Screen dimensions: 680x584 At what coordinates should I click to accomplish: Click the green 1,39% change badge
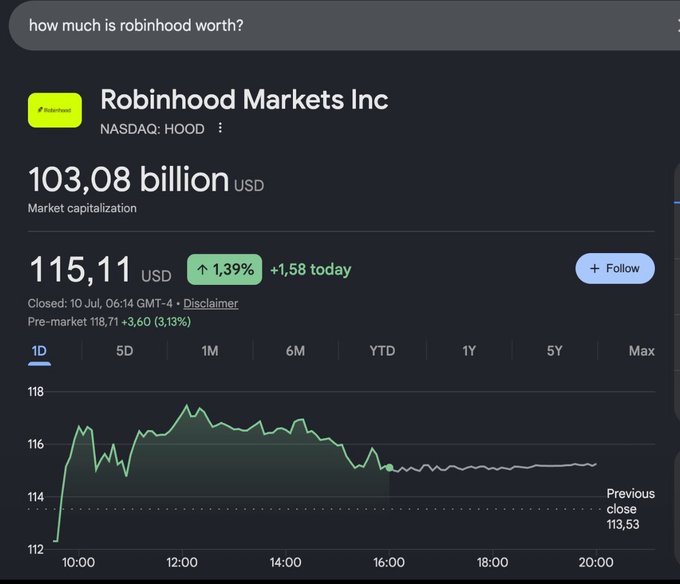[225, 269]
